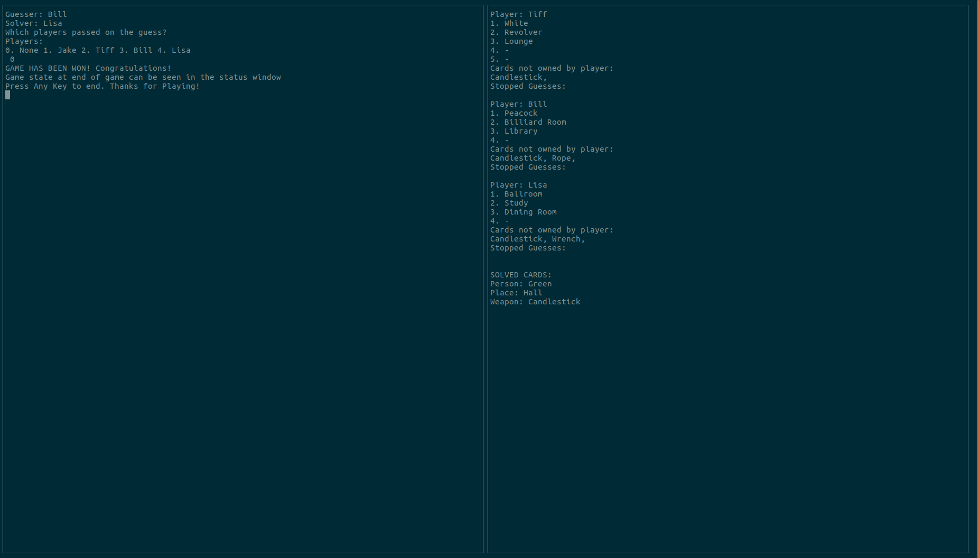This screenshot has width=980, height=558.
Task: Select Tiff's card '2. Revolver'
Action: click(x=516, y=32)
